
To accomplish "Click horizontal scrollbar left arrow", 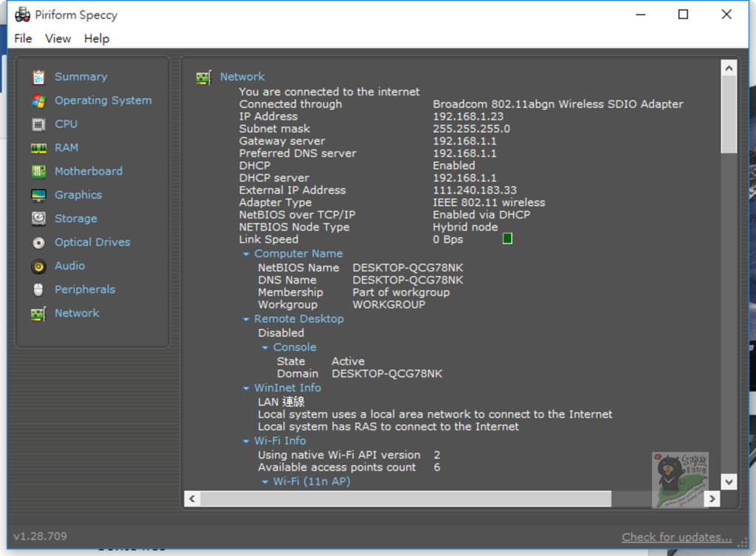I will coord(192,498).
